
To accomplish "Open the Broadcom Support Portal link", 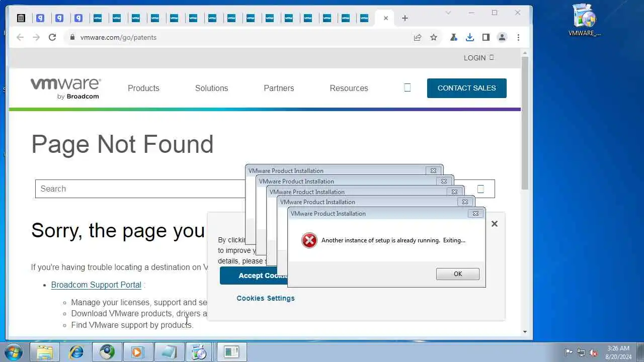I will tap(96, 285).
